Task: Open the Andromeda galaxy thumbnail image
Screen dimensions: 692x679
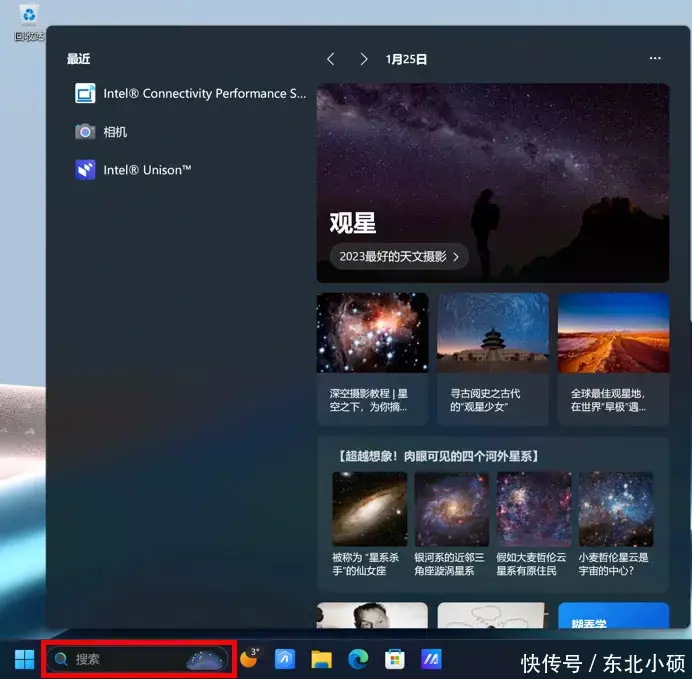Action: 369,509
